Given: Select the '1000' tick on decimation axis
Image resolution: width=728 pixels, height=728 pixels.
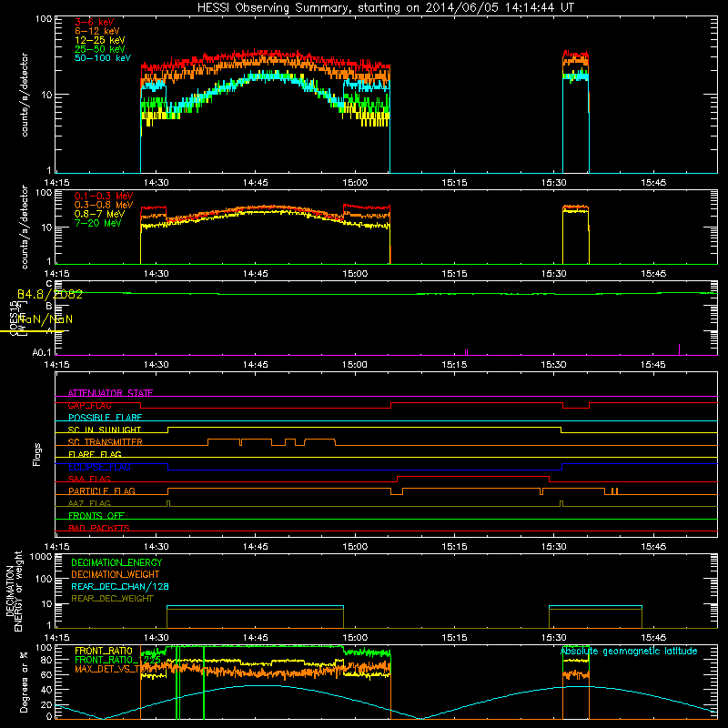Looking at the screenshot, I should point(41,557).
